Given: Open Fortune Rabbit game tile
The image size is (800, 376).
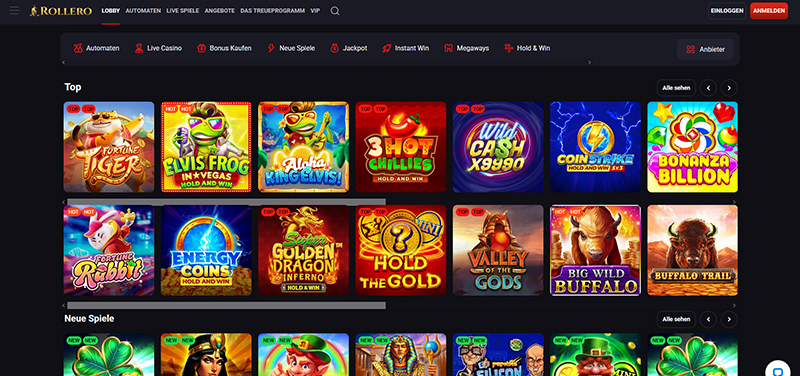Looking at the screenshot, I should pyautogui.click(x=109, y=250).
